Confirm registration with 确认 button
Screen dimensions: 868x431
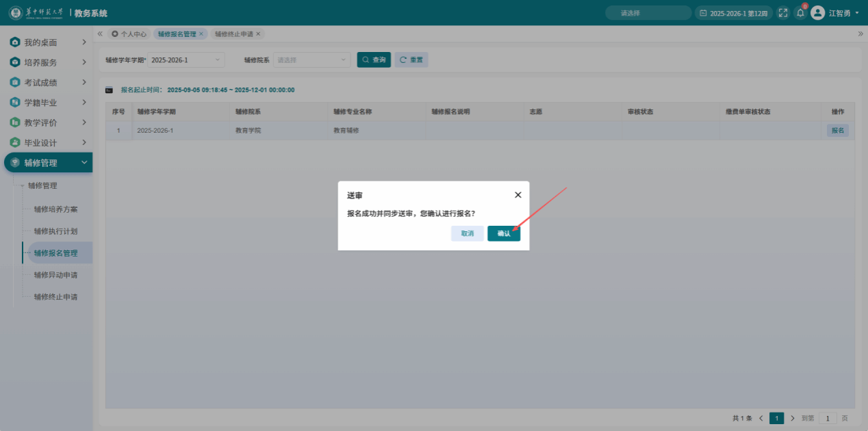pos(504,233)
